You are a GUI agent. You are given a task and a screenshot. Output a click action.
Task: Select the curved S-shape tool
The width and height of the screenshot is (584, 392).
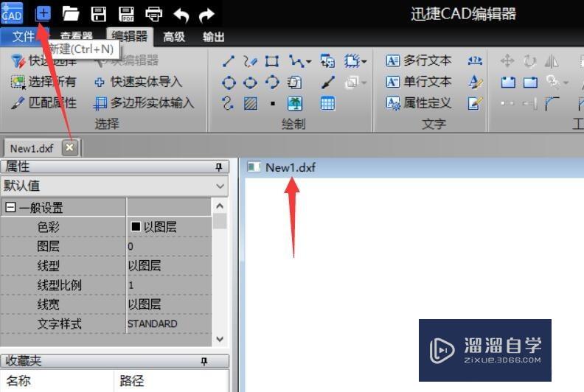pos(228,103)
